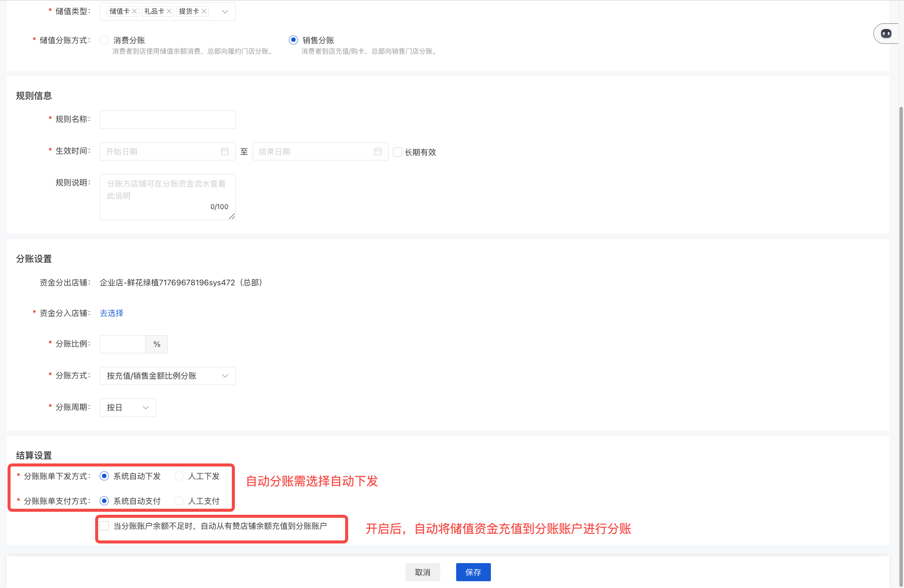Viewport: 904px width, 588px height.
Task: Select 人工支付 radio option
Action: (179, 501)
